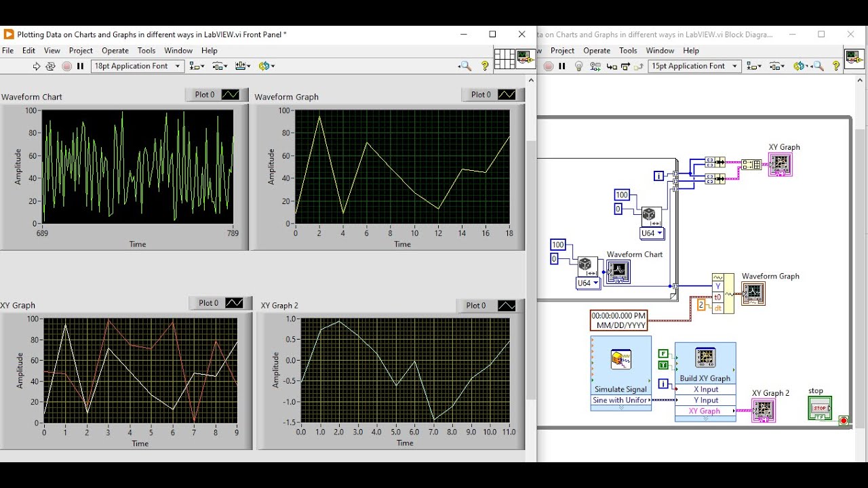Click the T boolean constant
Viewport: 868px width, 488px height.
(663, 365)
